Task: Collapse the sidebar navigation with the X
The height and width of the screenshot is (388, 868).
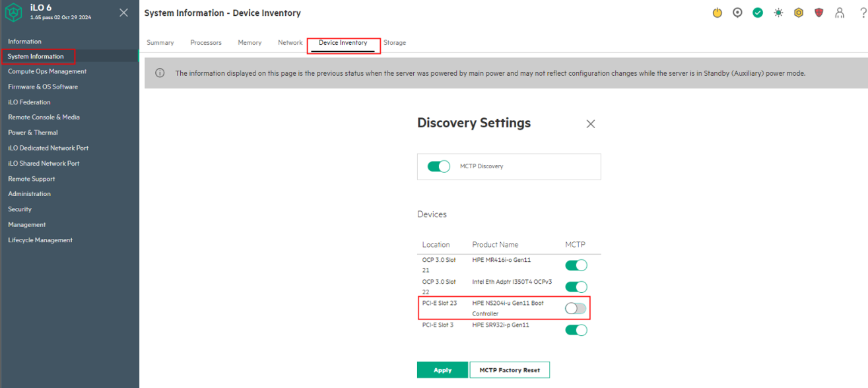Action: [x=123, y=13]
